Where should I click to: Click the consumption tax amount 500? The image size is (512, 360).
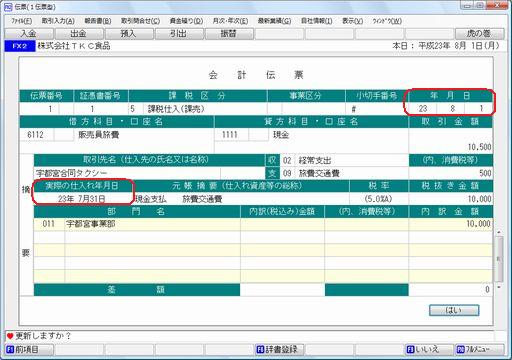coord(485,173)
